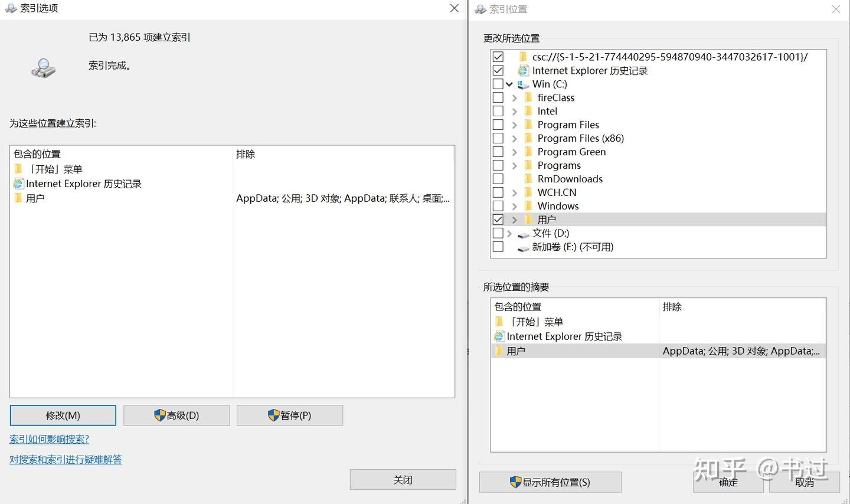
Task: Enable the Windows folder checkbox
Action: [x=498, y=206]
